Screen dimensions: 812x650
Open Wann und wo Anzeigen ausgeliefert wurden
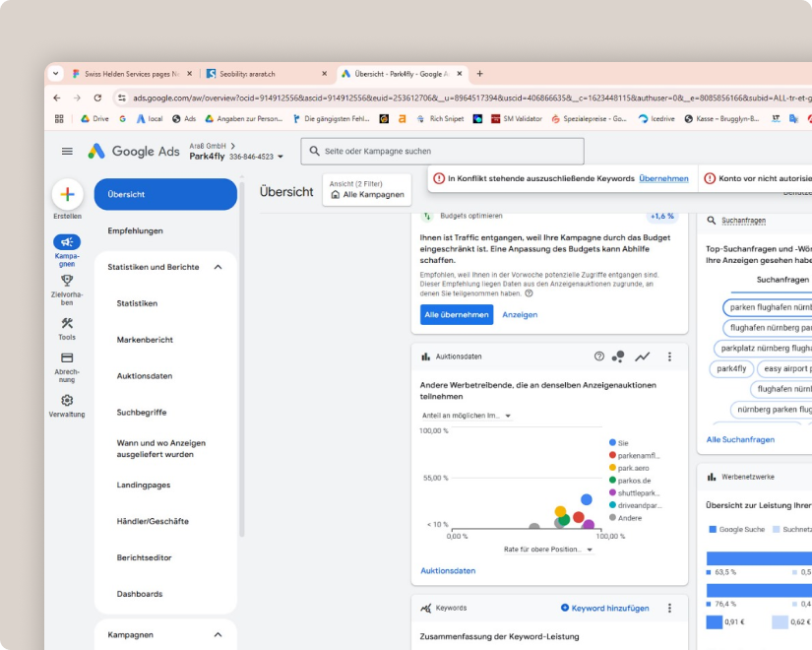[x=161, y=448]
